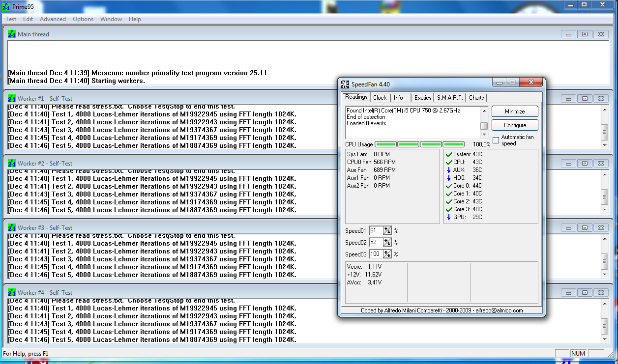Switch to the Clock tab in SpeedFan
This screenshot has height=364, width=618.
tap(380, 98)
